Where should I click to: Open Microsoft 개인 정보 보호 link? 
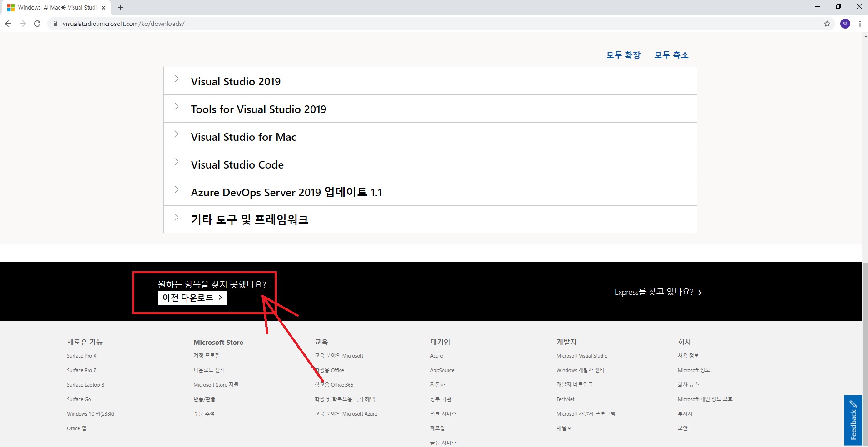click(x=705, y=399)
